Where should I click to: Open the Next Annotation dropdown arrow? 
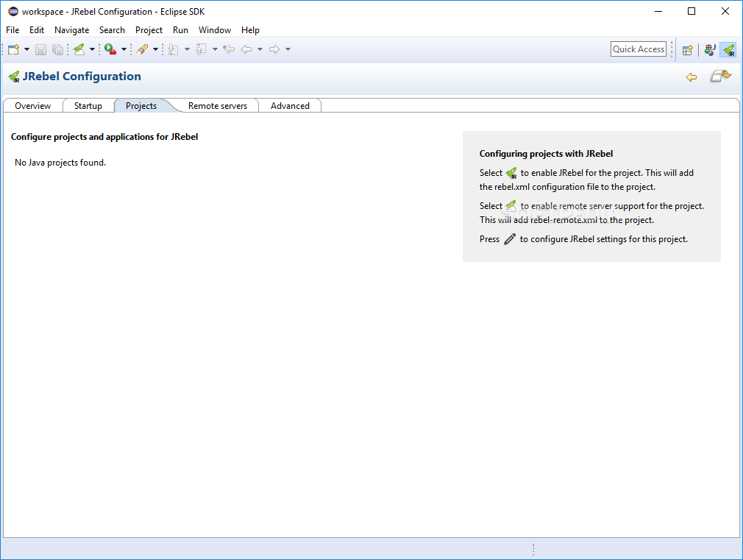(x=187, y=49)
